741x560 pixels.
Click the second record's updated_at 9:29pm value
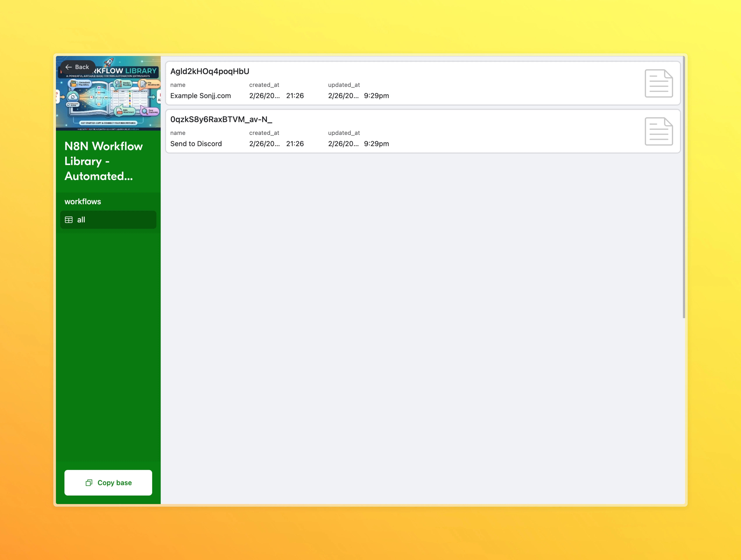(x=376, y=144)
